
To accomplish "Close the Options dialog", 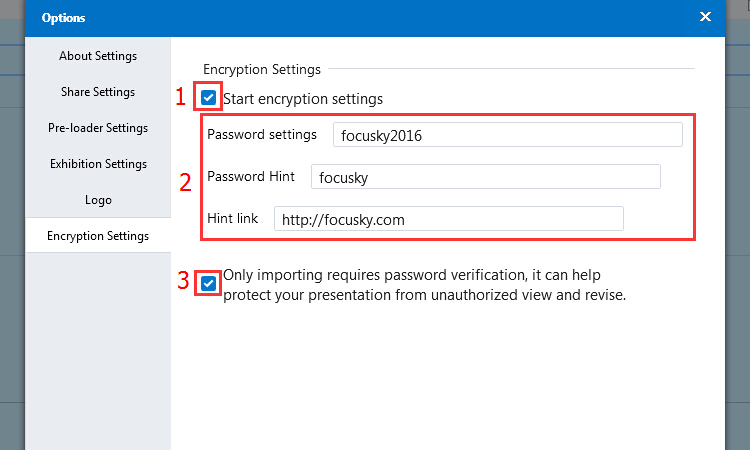I will (705, 17).
